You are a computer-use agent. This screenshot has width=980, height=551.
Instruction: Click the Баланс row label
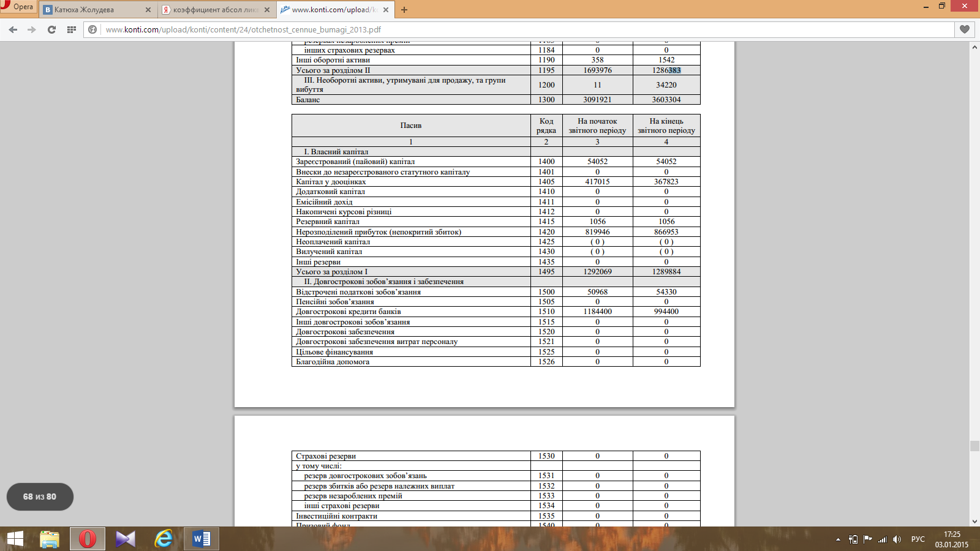click(x=308, y=100)
